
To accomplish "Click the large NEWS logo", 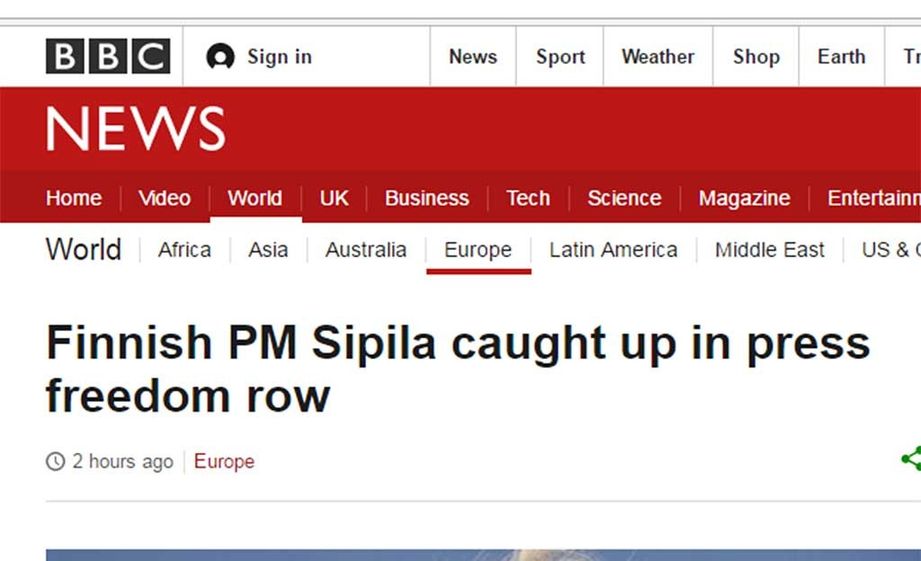I will [x=135, y=129].
